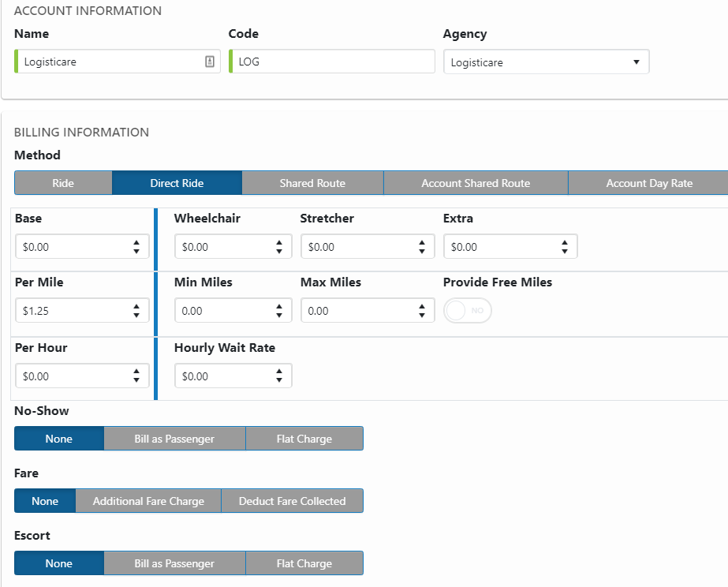Increase the Base rate with up arrow
Viewport: 728px width, 587px height.
136,242
